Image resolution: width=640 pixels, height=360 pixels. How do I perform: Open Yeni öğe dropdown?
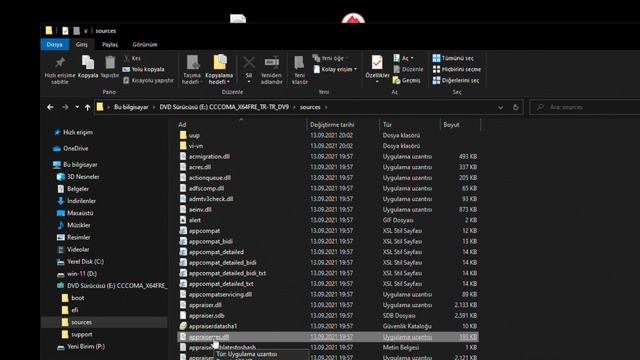tap(330, 58)
